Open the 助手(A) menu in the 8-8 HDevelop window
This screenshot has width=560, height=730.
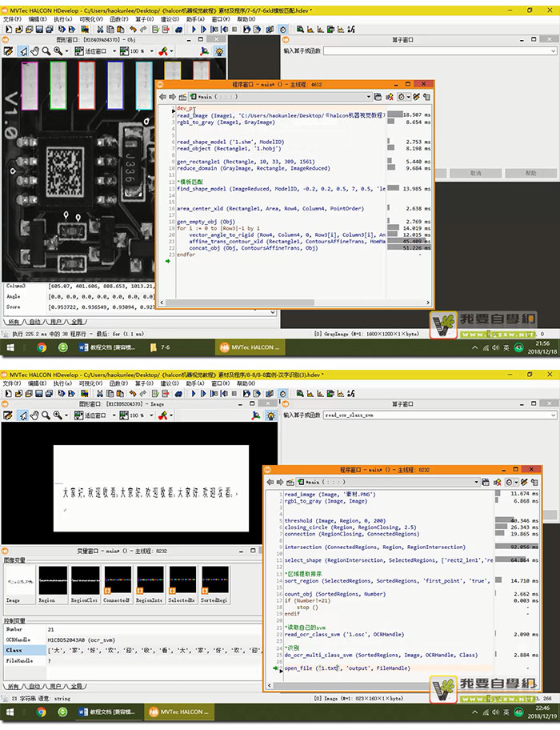[x=195, y=383]
